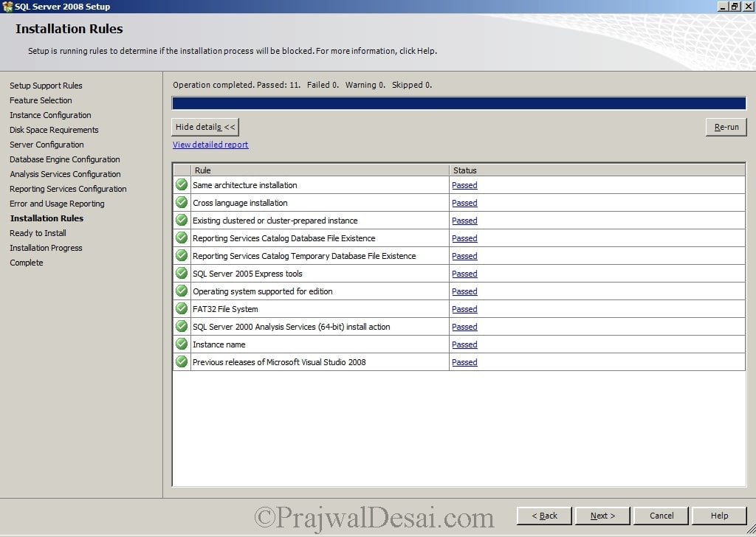Image resolution: width=756 pixels, height=537 pixels.
Task: Open Passed link for Reporting Services Catalog Database File Existence
Action: point(464,238)
